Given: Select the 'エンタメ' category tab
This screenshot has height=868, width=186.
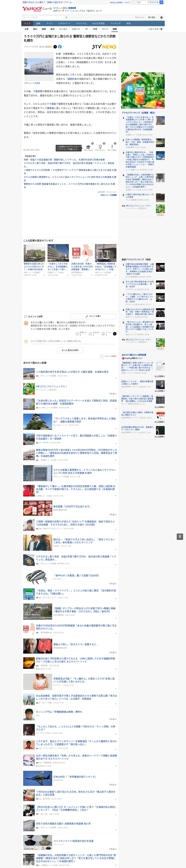Looking at the screenshot, I should (63, 29).
